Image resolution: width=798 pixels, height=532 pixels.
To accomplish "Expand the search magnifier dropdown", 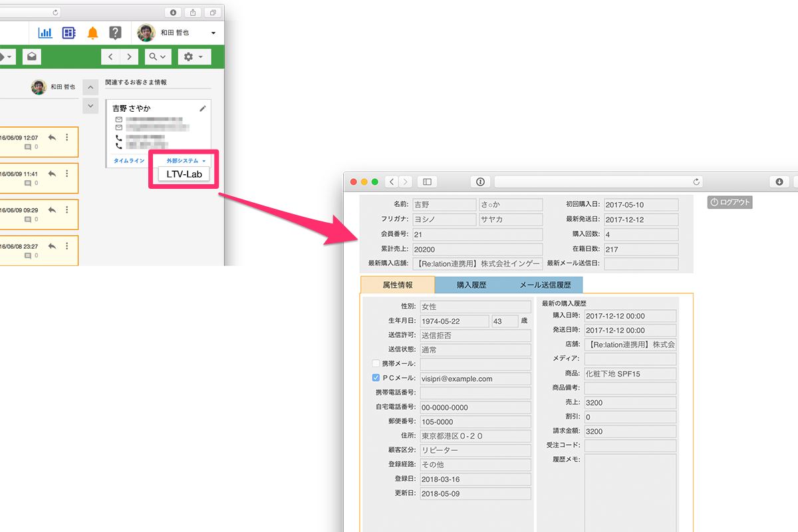I will [x=158, y=57].
